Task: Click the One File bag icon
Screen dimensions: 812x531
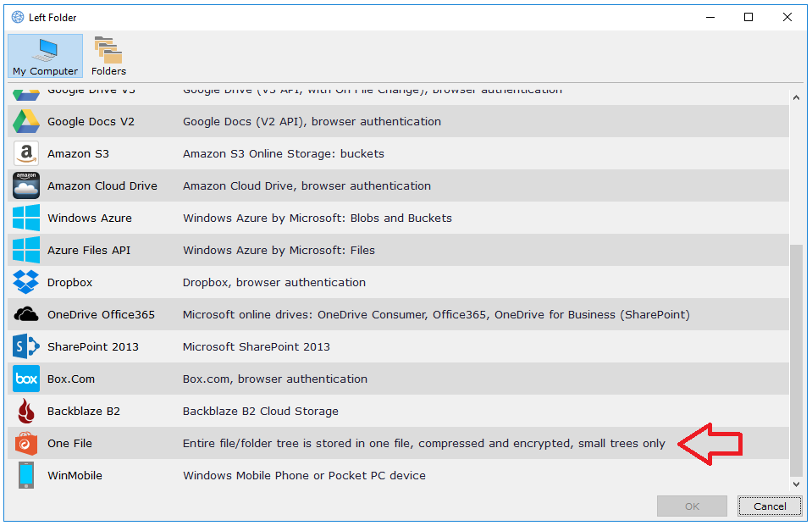Action: 26,444
